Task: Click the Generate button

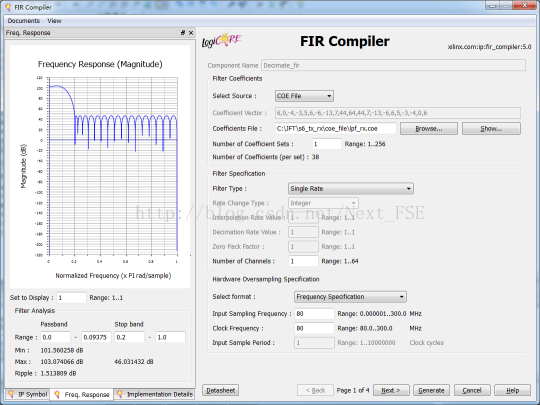Action: coord(431,390)
